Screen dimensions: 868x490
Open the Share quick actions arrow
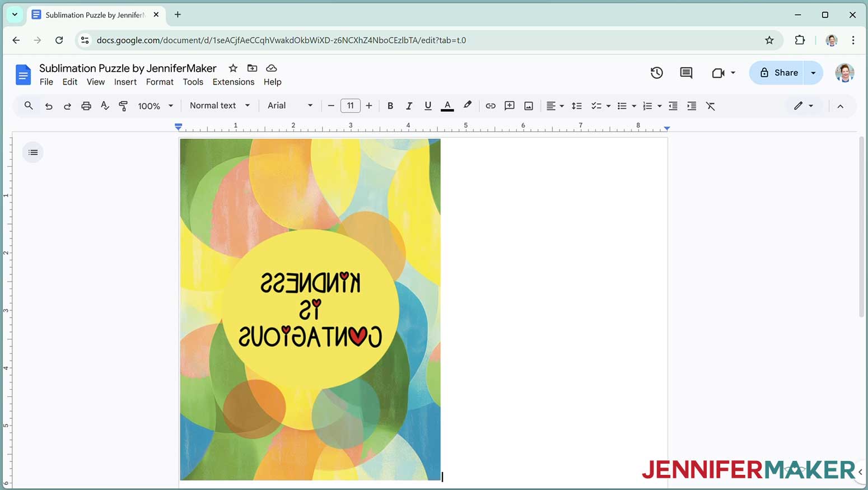click(813, 73)
